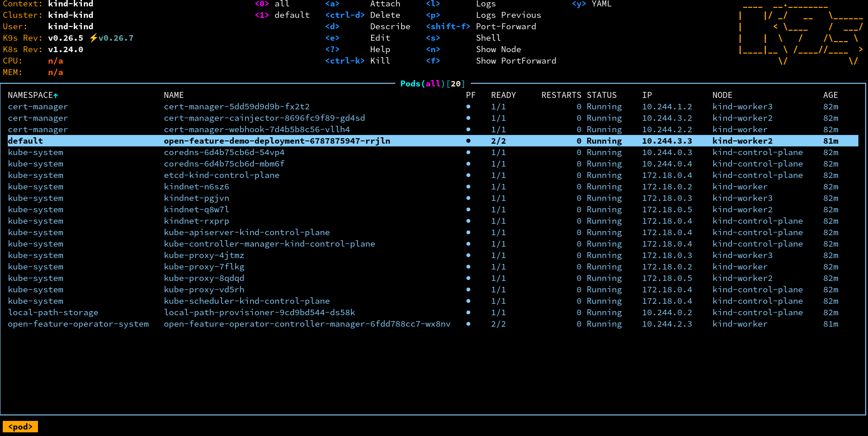
Task: Click port-forward dot for kube-proxy-vd5rh
Action: 468,290
